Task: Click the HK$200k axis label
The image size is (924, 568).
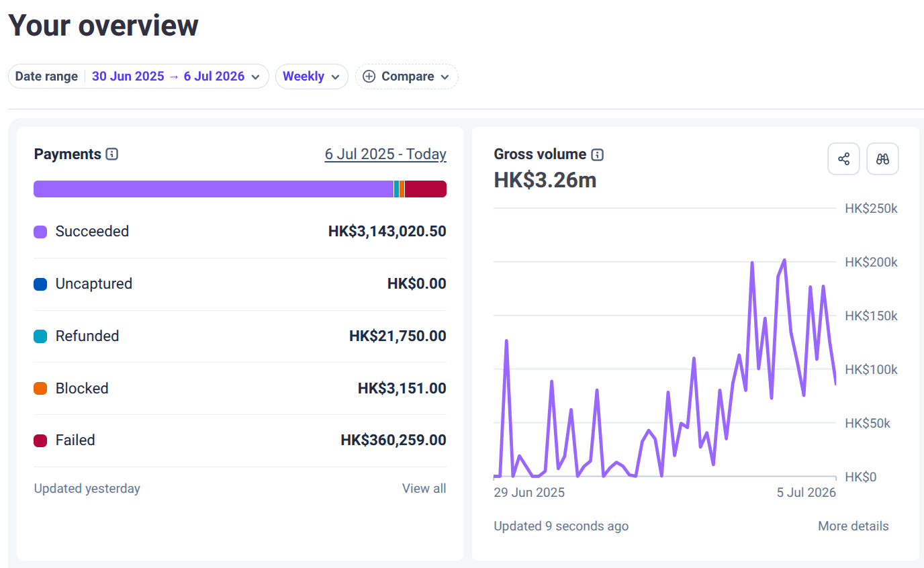Action: tap(872, 263)
